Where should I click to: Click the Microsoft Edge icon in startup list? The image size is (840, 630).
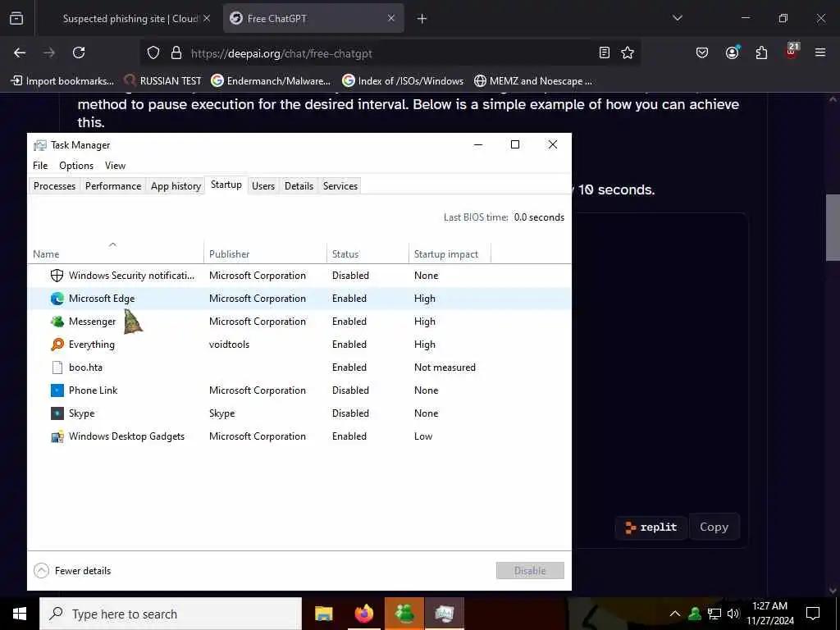[x=57, y=299]
